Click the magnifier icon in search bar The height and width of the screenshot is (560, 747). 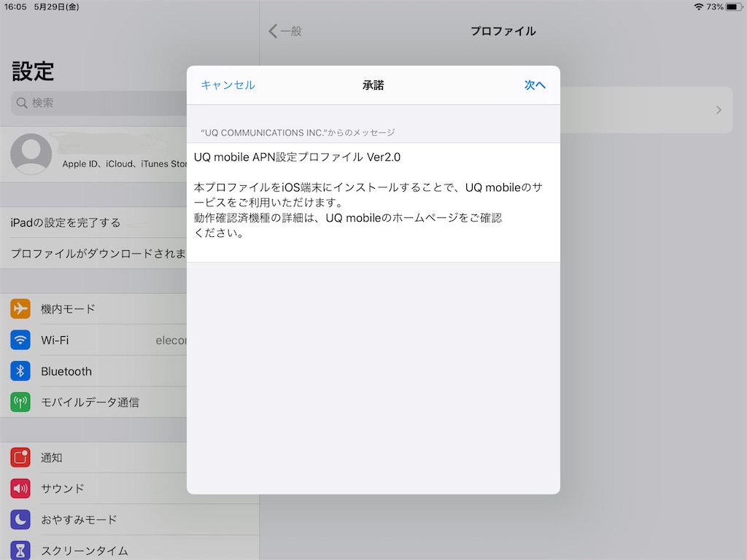(21, 103)
